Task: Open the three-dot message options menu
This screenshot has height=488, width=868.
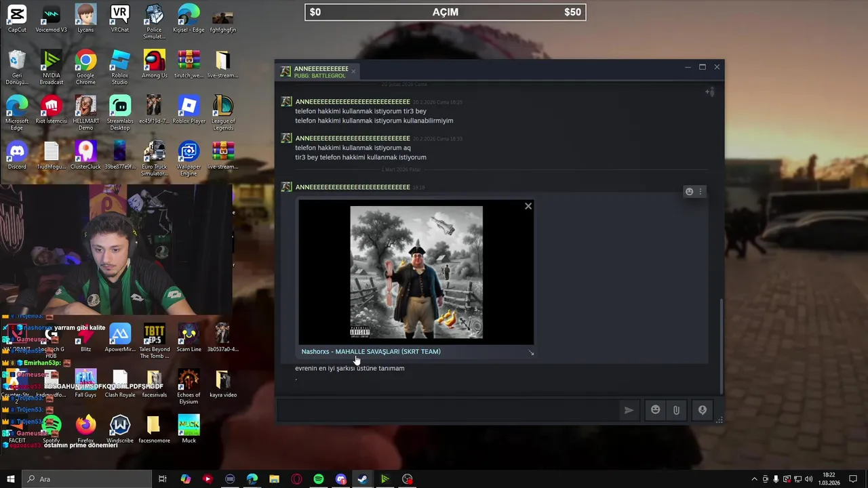Action: [x=701, y=192]
